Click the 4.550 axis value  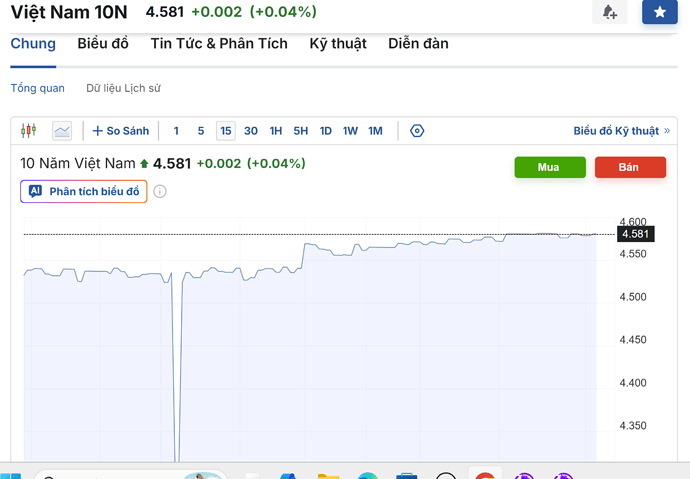633,254
